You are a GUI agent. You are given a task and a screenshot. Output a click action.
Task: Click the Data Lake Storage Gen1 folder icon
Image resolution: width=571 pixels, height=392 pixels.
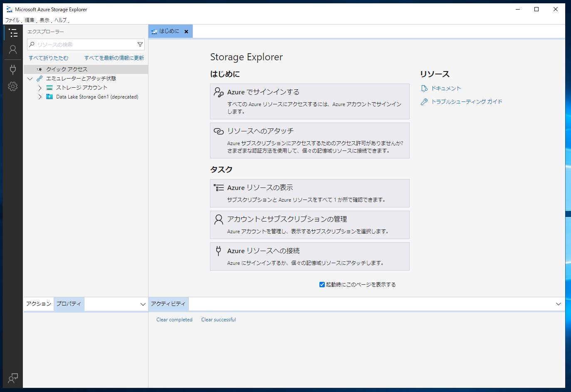tap(49, 97)
